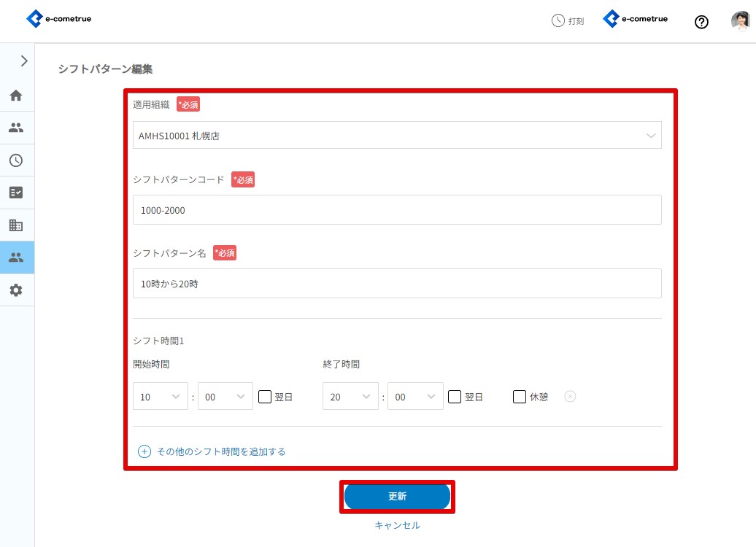Click the 更新 button
The image size is (756, 547).
[397, 496]
